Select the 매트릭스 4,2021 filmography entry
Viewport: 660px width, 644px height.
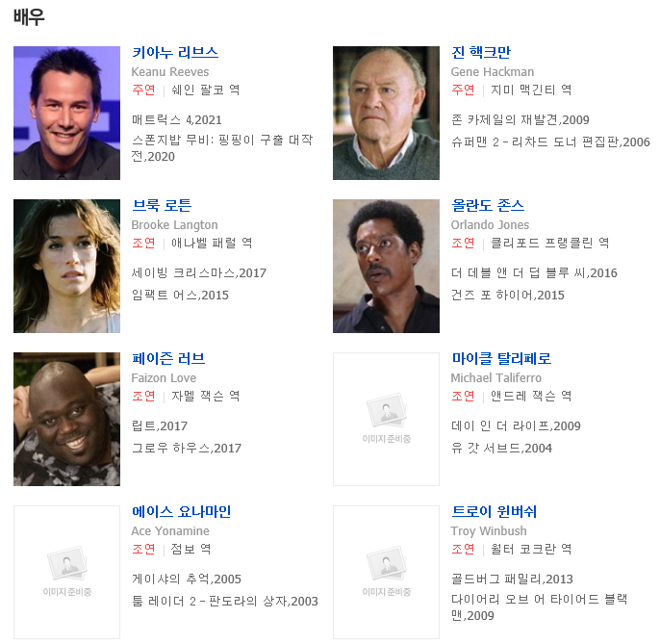click(x=177, y=120)
